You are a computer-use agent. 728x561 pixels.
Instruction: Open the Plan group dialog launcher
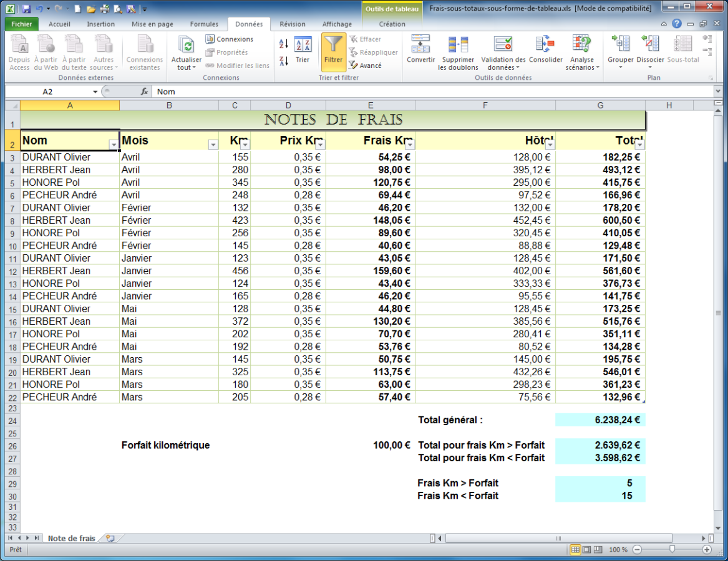[711, 78]
